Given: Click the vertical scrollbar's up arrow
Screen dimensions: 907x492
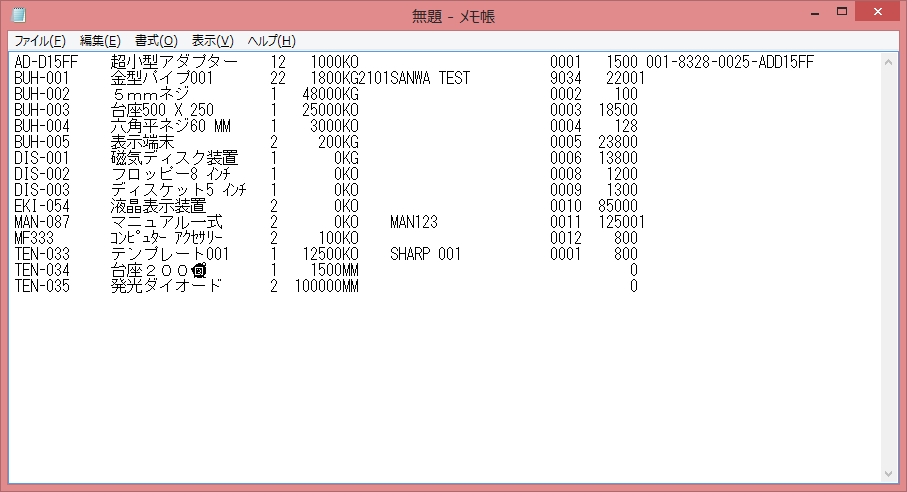Looking at the screenshot, I should coord(890,61).
